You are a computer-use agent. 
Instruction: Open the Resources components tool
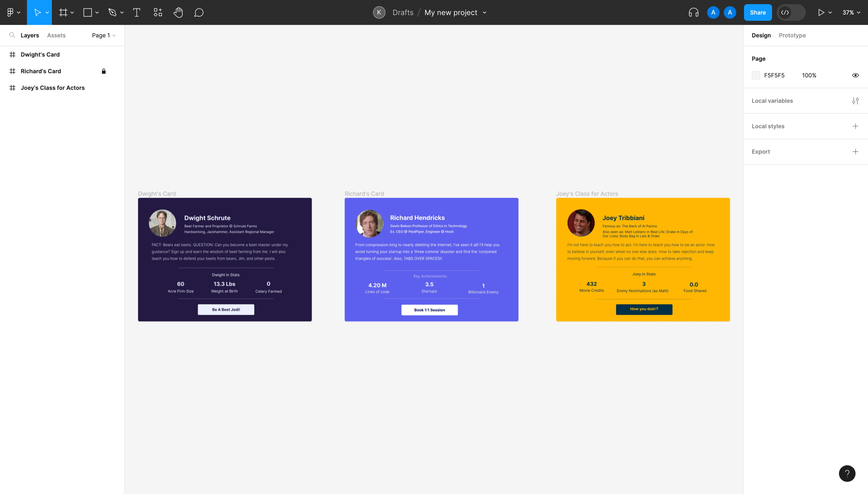tap(158, 13)
